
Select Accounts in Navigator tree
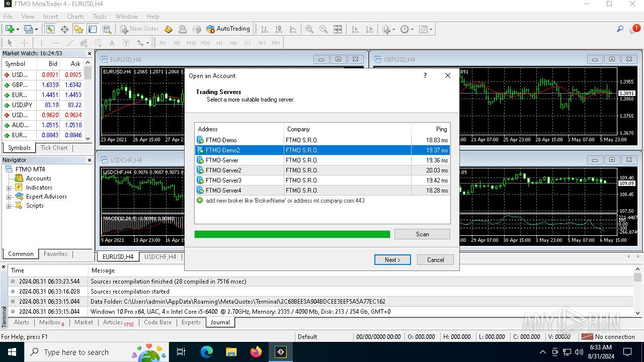click(38, 178)
